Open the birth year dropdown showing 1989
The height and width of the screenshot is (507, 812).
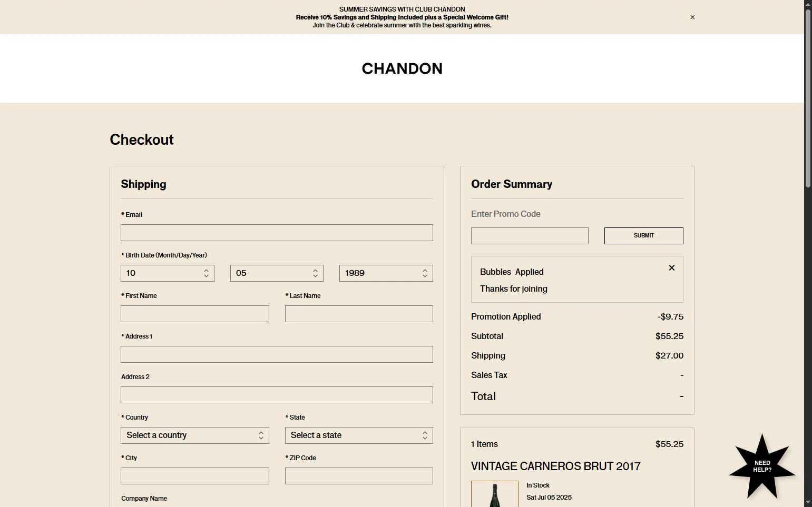[386, 273]
